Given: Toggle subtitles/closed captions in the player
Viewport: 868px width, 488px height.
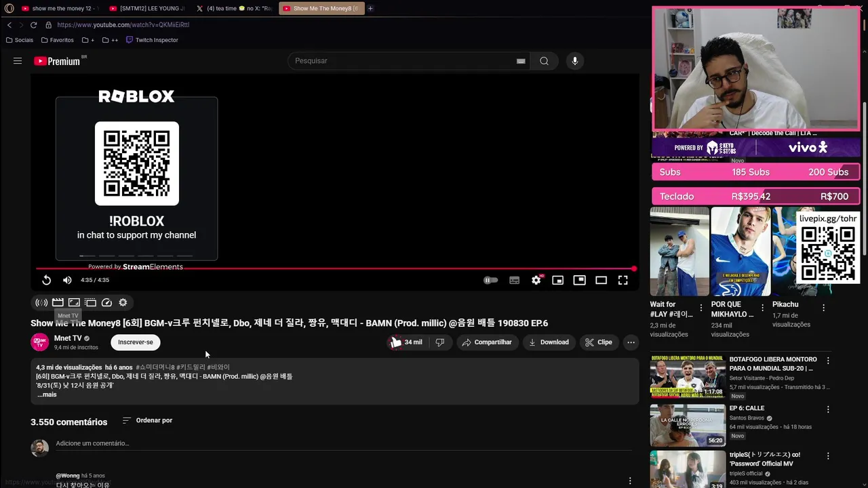Looking at the screenshot, I should point(515,280).
